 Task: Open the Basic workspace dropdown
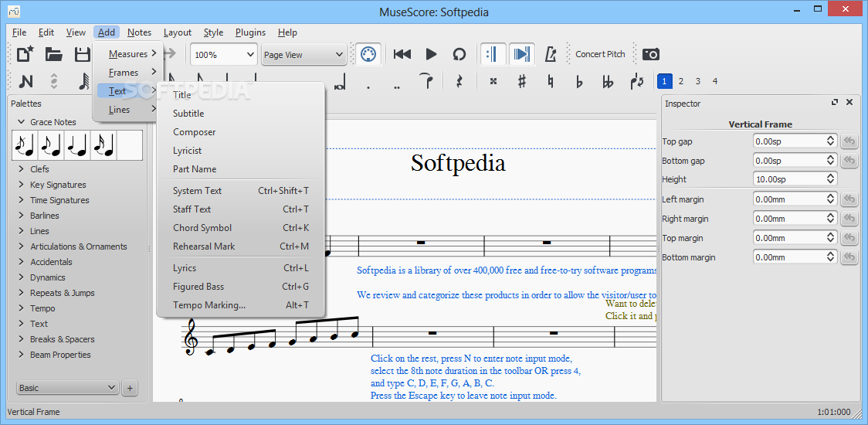point(67,388)
